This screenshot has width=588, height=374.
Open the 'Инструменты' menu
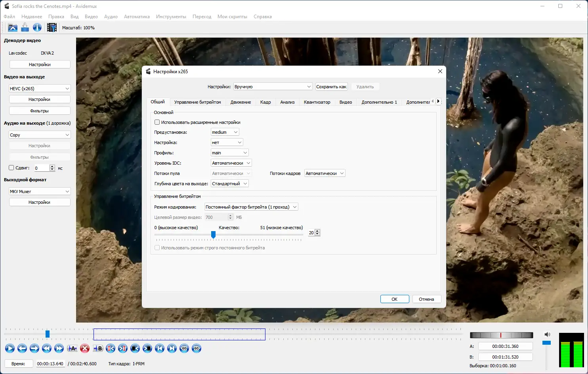tap(171, 17)
